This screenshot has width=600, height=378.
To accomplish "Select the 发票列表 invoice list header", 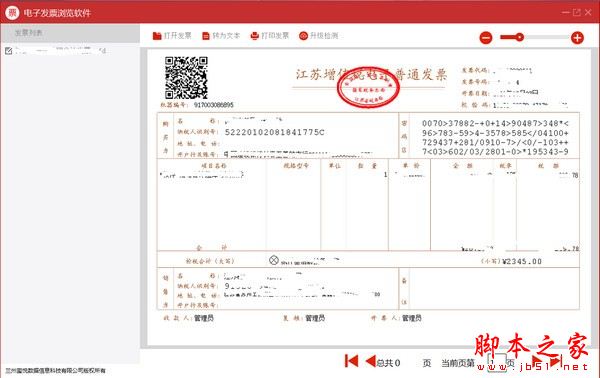I will coord(70,33).
